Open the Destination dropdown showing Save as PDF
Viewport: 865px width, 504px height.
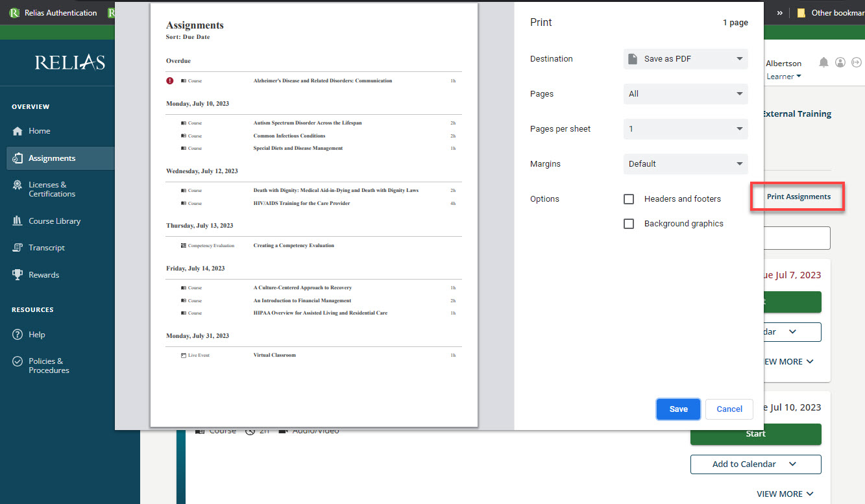685,58
